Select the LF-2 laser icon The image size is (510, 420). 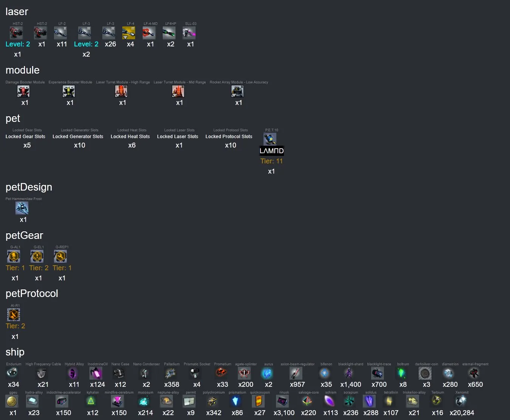tap(60, 33)
